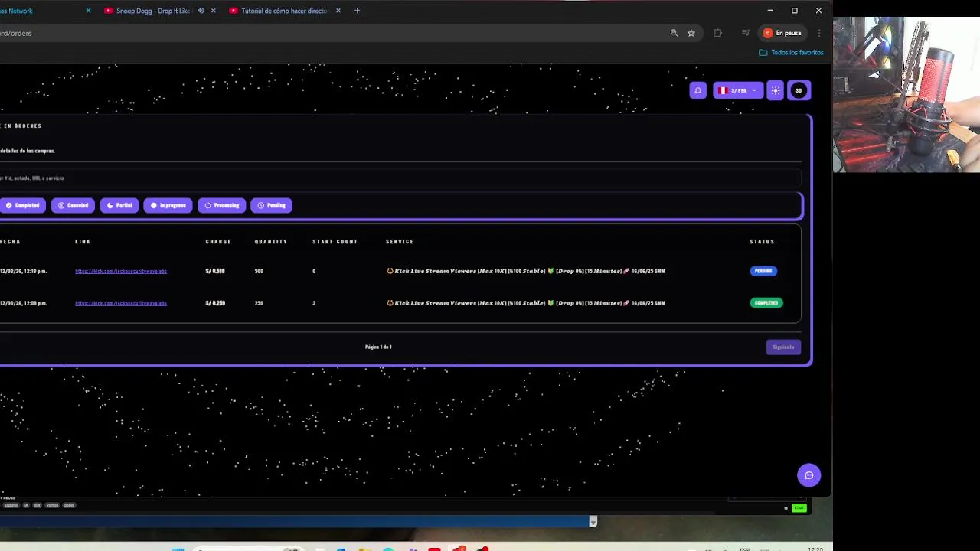This screenshot has width=980, height=551.
Task: Expand the S/ PEN currency dropdown
Action: (738, 90)
